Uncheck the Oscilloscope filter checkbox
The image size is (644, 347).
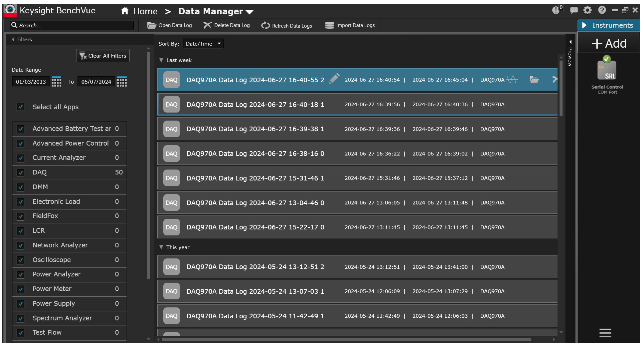(21, 260)
